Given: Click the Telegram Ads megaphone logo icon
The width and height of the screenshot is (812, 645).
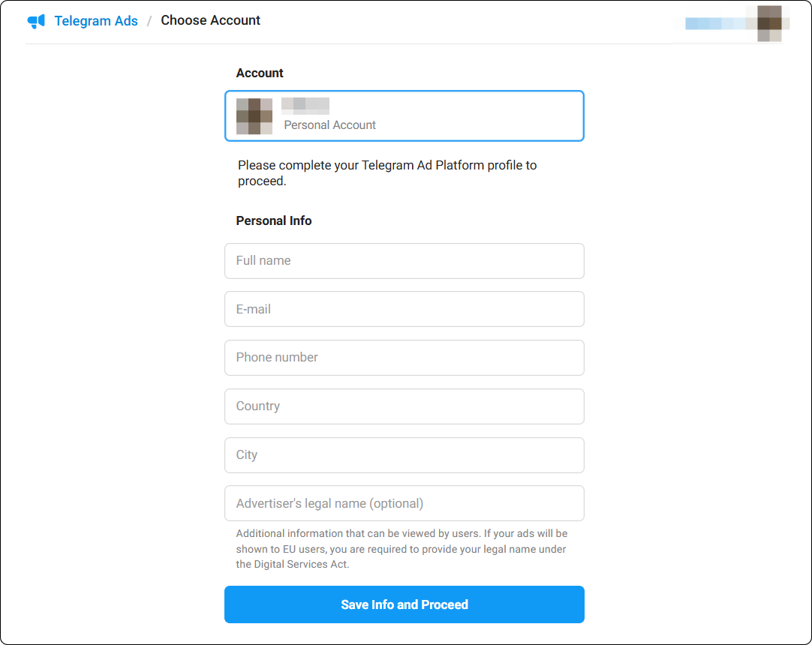Looking at the screenshot, I should [37, 21].
